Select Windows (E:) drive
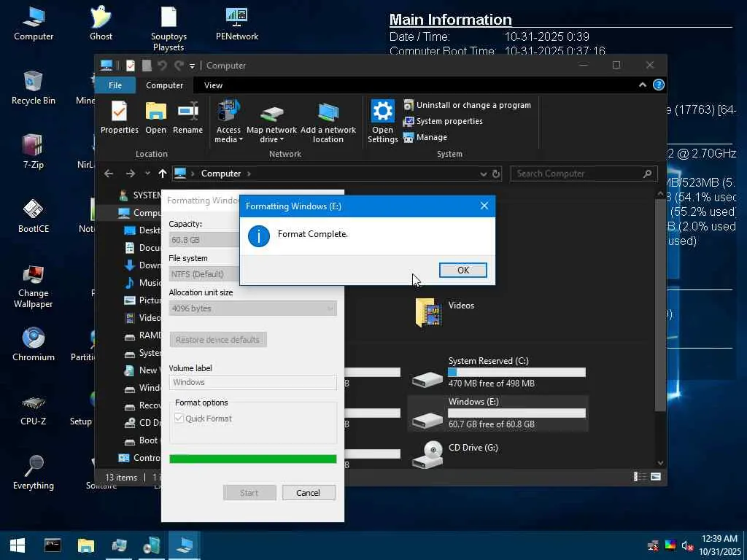Image resolution: width=747 pixels, height=560 pixels. (498, 413)
